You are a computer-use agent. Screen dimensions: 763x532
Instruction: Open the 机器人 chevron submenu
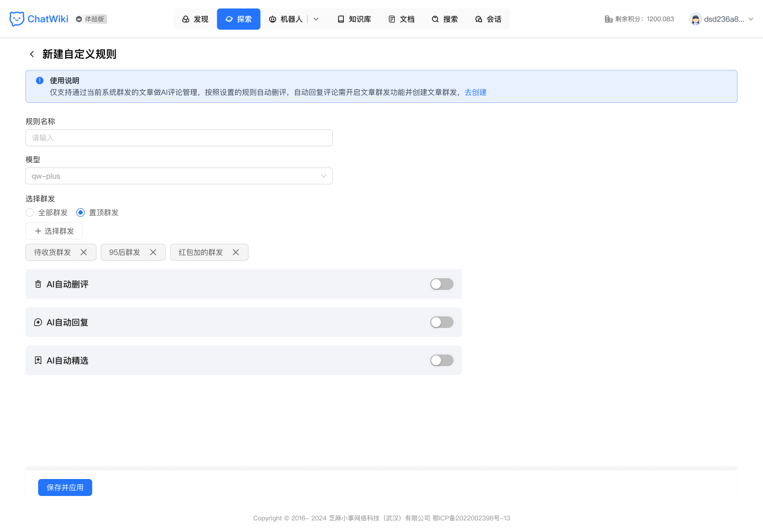pyautogui.click(x=316, y=19)
